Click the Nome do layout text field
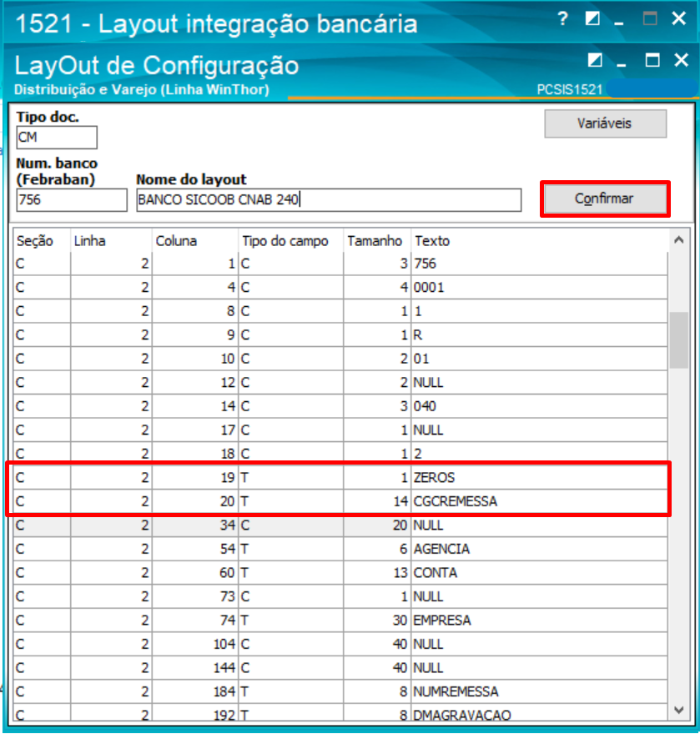 point(329,200)
